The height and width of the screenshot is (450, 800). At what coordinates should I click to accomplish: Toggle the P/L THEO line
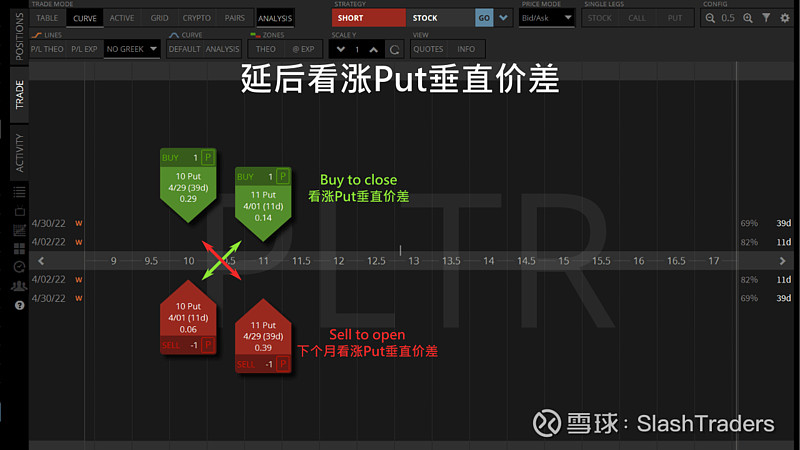tap(47, 49)
